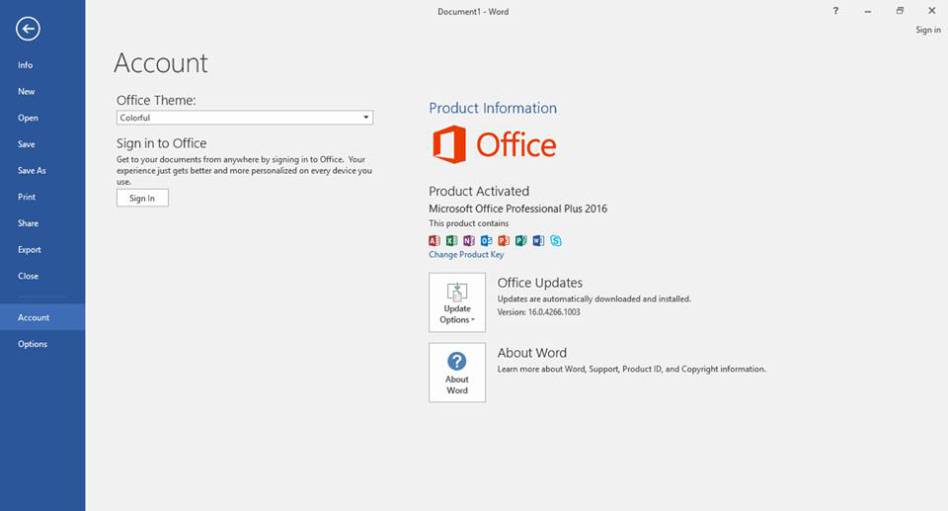Viewport: 948px width, 511px height.
Task: Click the 'Document1 - Word' window title
Action: (473, 11)
